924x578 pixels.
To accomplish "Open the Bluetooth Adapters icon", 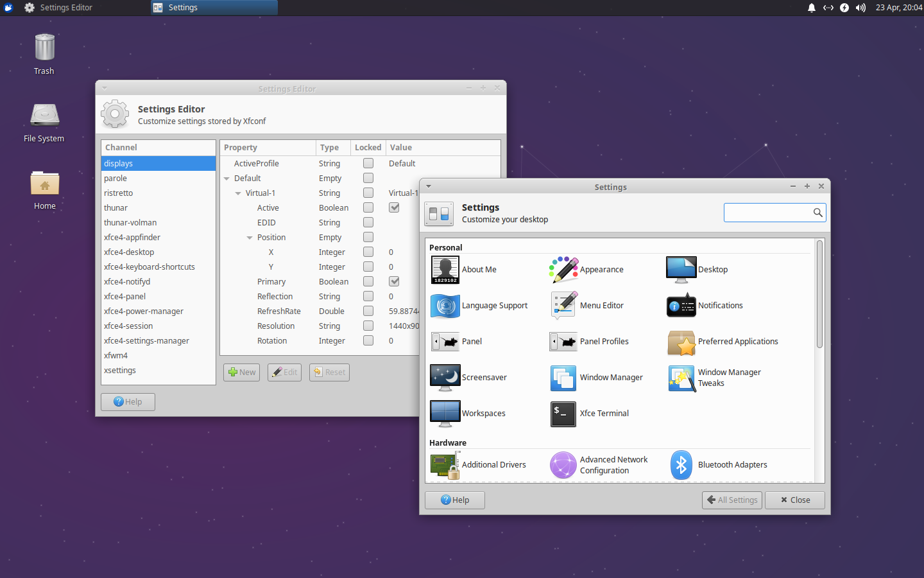I will coord(681,465).
